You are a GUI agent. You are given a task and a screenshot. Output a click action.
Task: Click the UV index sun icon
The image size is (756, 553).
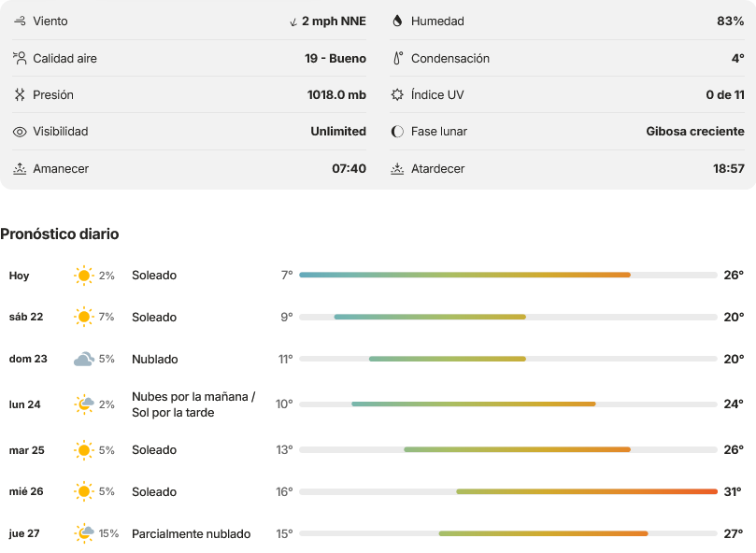(x=397, y=94)
